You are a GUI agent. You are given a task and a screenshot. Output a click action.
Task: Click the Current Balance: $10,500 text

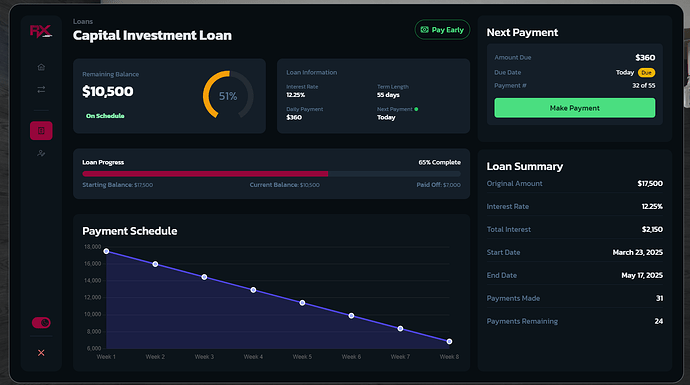(285, 185)
